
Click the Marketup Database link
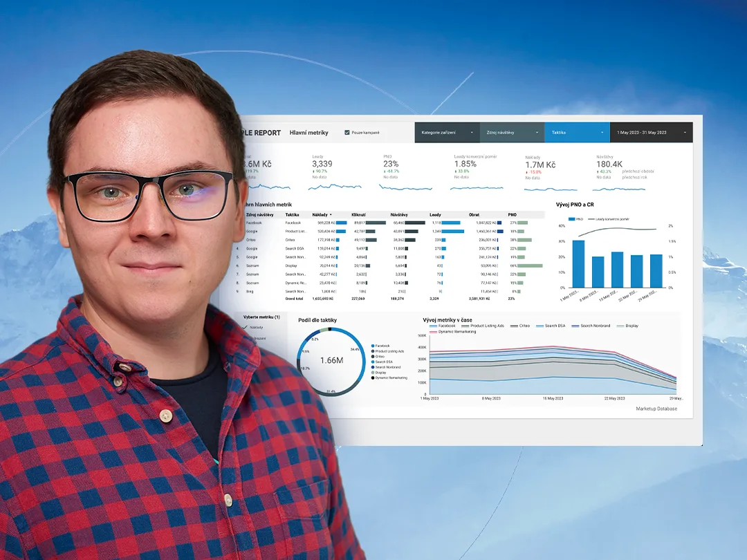click(656, 409)
